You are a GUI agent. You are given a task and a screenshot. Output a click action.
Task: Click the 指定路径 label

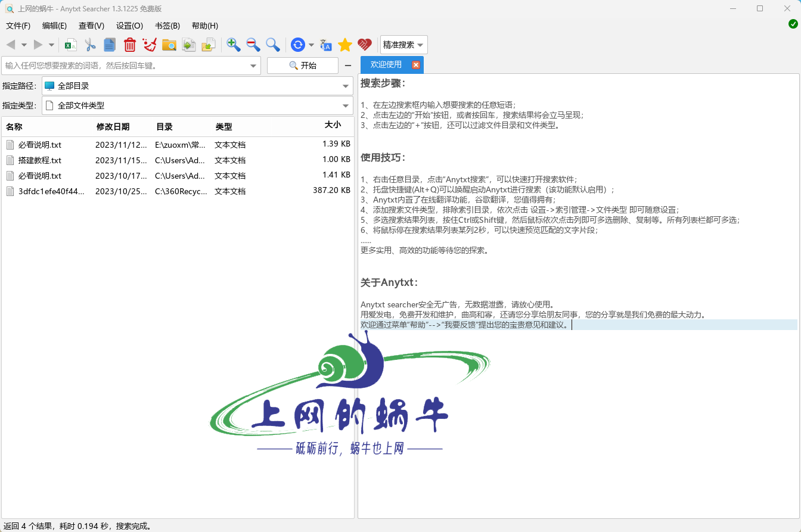click(x=20, y=86)
